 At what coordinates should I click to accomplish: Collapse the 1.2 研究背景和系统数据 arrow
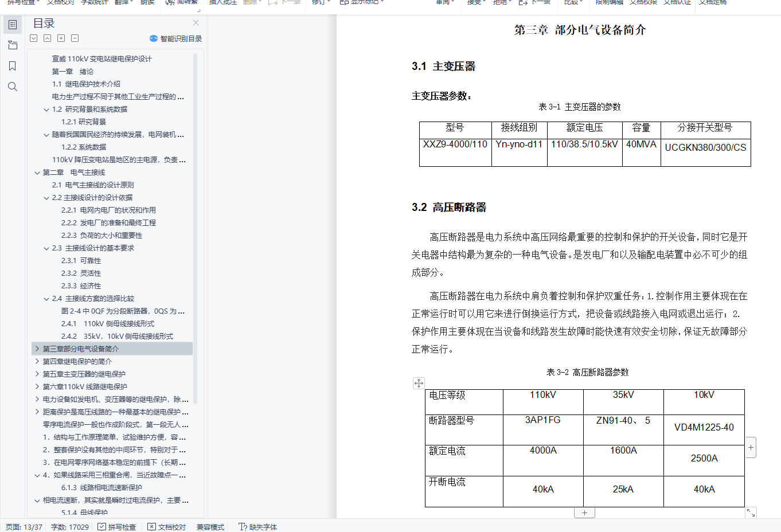tap(46, 109)
